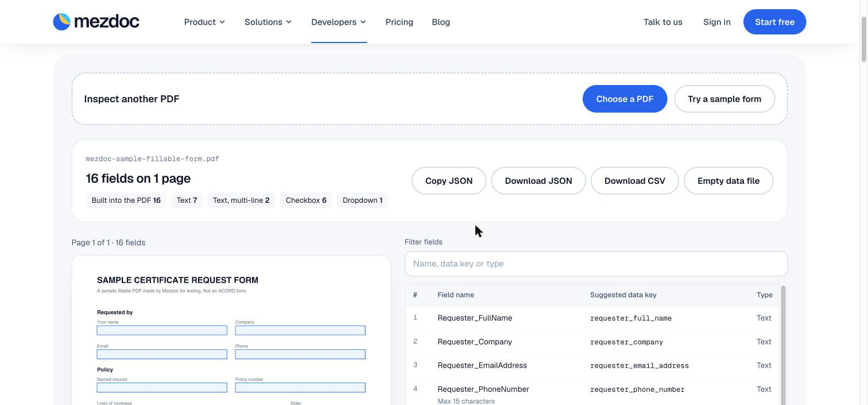Image resolution: width=868 pixels, height=405 pixels.
Task: Click 'Your name' field in PDF preview
Action: 162,330
